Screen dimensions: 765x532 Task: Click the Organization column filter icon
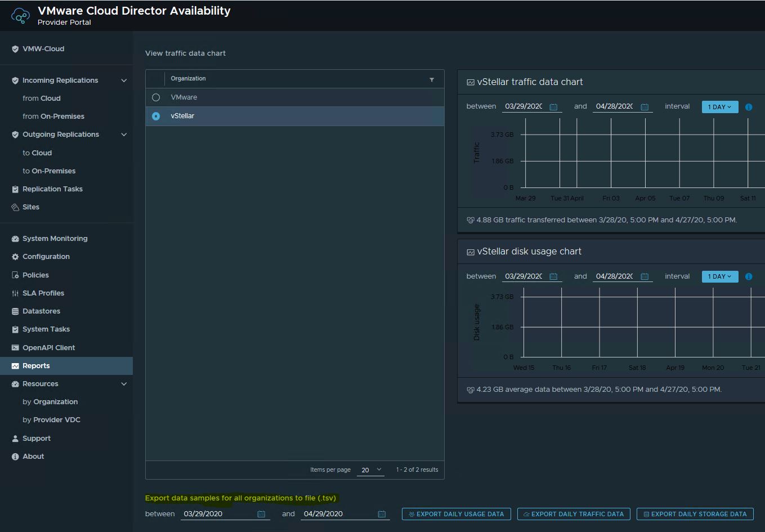[432, 79]
